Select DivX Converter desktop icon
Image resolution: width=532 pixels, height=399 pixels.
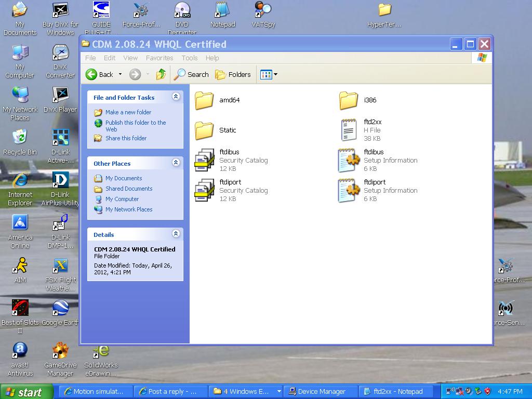pos(60,61)
